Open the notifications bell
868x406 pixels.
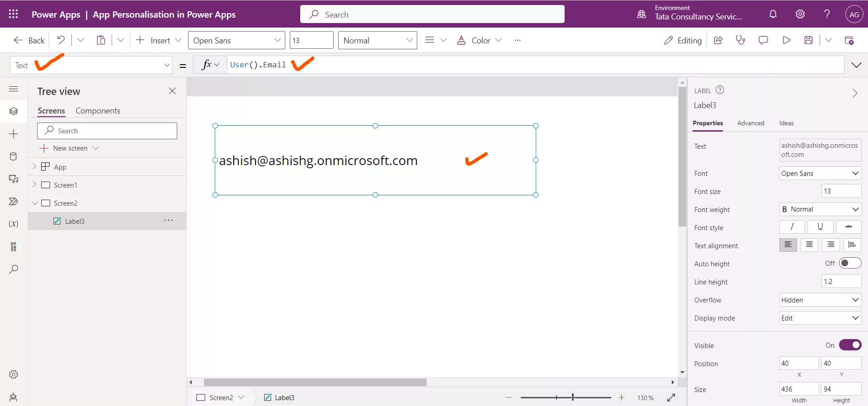[773, 14]
